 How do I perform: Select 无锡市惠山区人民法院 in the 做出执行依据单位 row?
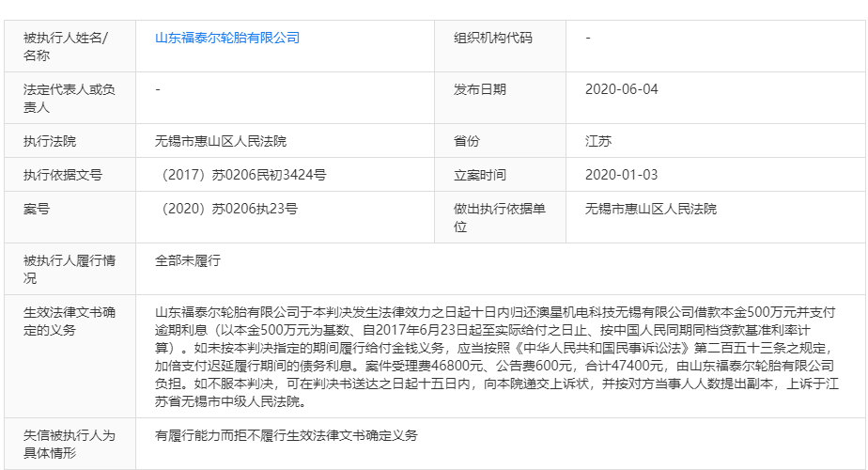click(650, 209)
